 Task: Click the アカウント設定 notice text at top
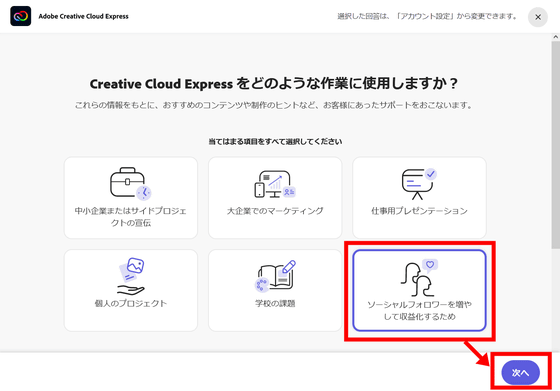[x=427, y=16]
